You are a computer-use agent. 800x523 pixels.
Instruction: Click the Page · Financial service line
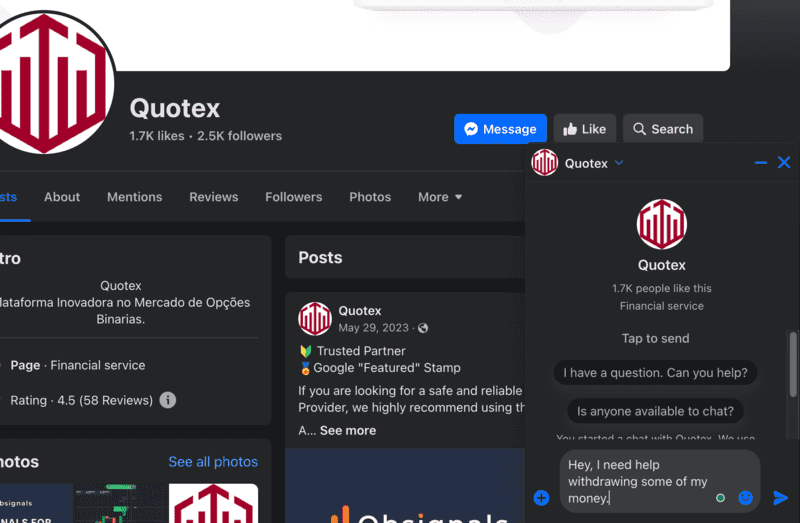point(78,365)
